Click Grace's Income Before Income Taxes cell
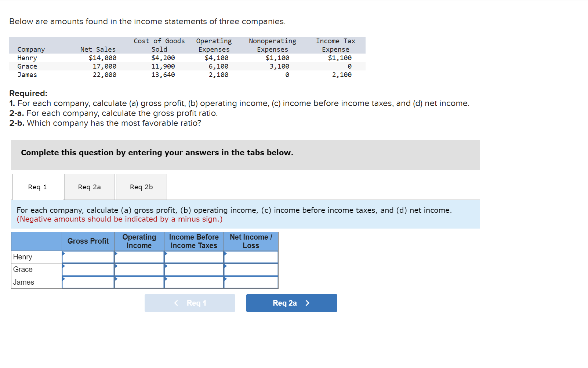 [x=194, y=269]
